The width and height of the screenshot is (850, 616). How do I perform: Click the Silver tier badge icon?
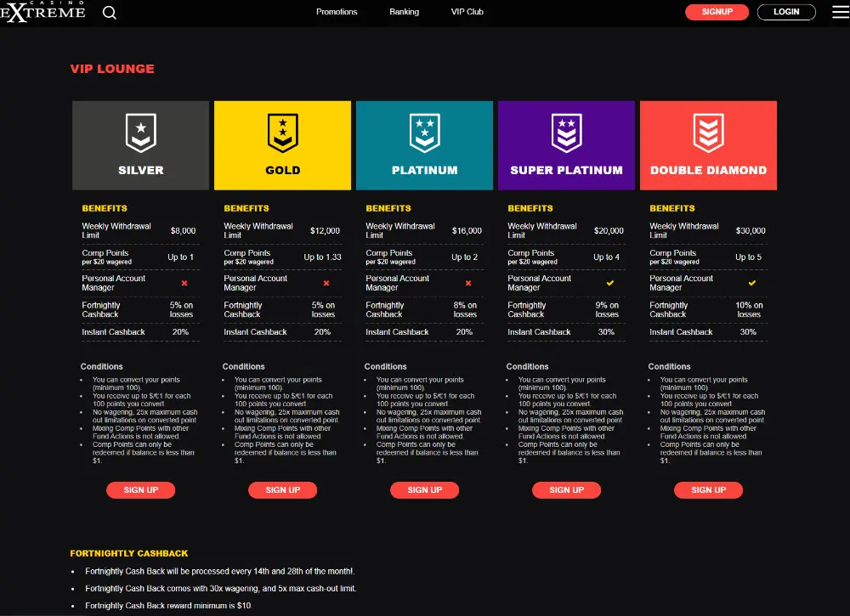[141, 133]
